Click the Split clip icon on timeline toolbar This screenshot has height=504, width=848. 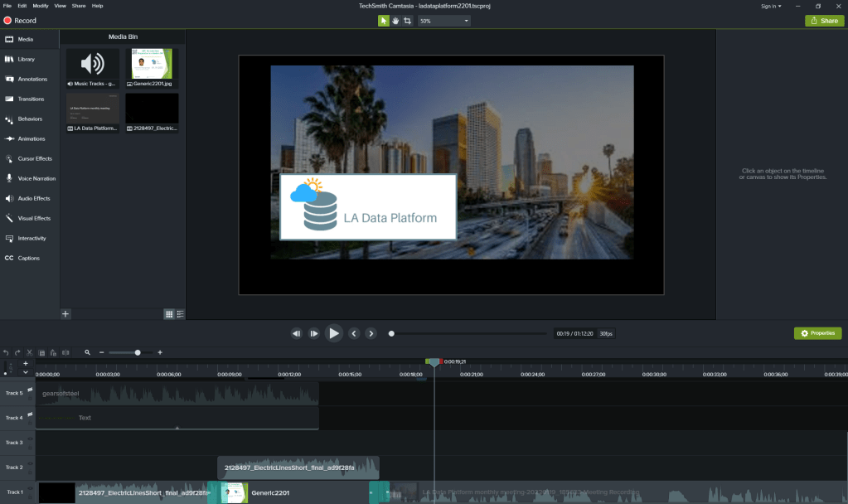pyautogui.click(x=65, y=352)
